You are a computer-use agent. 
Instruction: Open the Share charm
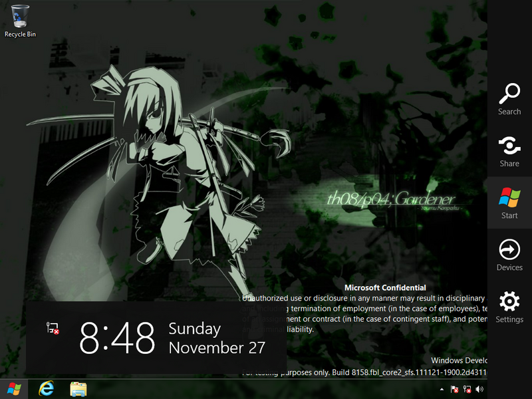(x=509, y=152)
